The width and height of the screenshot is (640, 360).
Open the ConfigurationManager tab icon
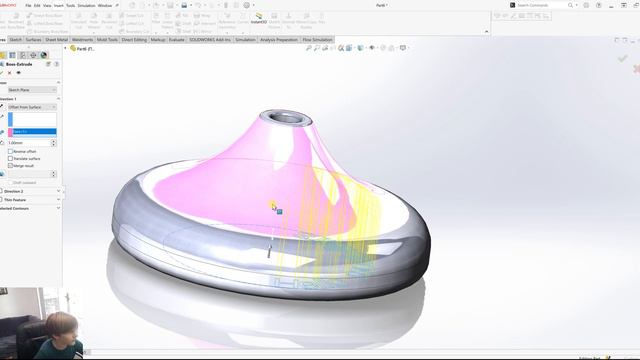23,55
